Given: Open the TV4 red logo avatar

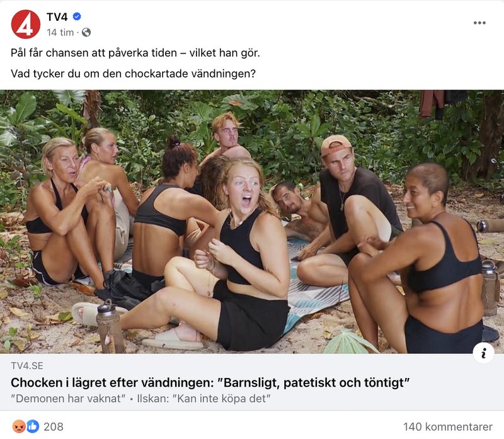Looking at the screenshot, I should pos(26,25).
